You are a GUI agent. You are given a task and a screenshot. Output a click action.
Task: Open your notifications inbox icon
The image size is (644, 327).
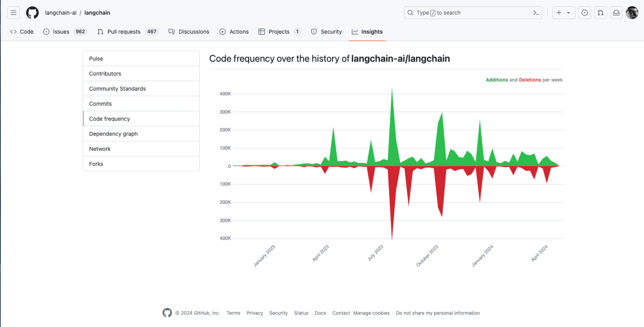(616, 13)
